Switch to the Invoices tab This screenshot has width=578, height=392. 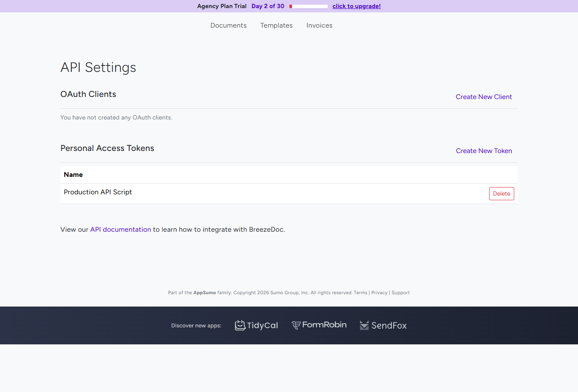(319, 26)
